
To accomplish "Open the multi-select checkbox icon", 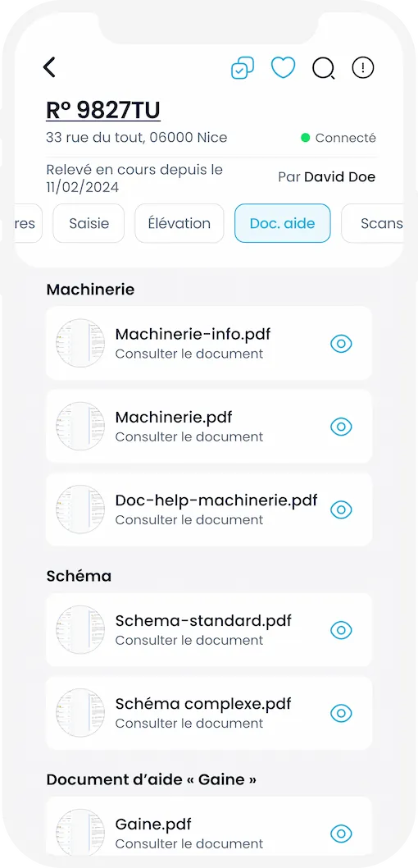I will (243, 68).
